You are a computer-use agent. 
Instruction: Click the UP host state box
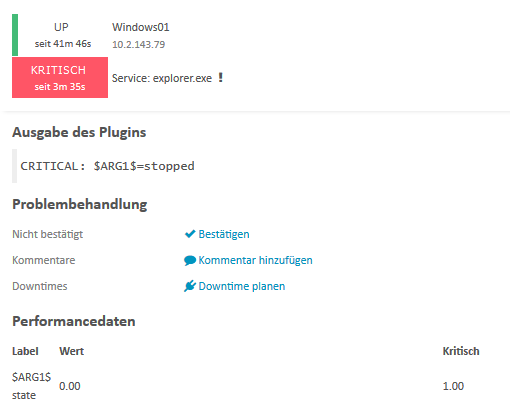[x=63, y=35]
